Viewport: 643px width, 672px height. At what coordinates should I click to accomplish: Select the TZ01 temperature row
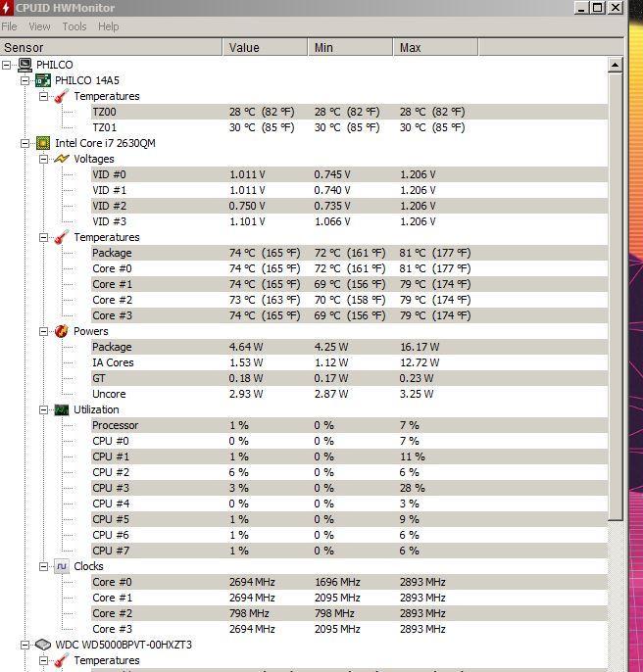coord(349,127)
